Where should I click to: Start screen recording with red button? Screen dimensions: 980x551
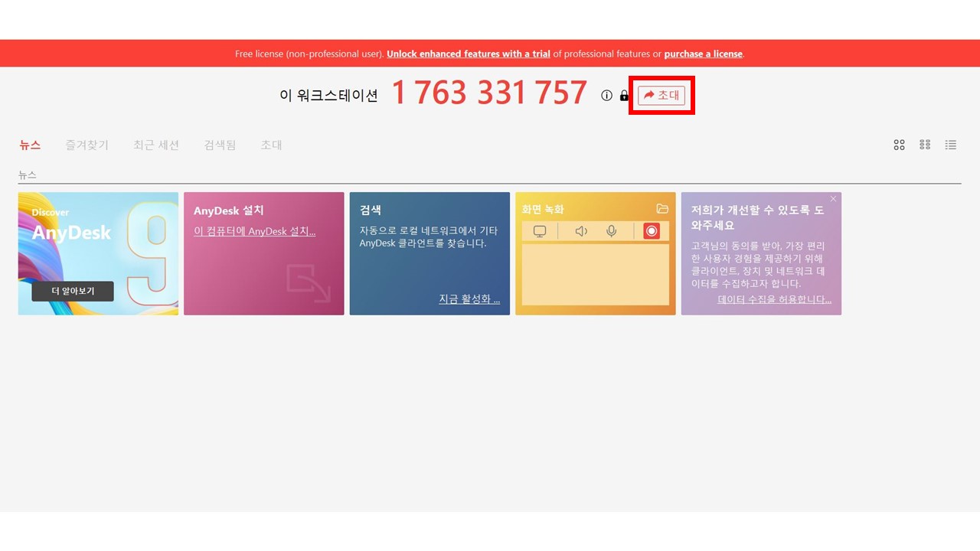point(652,231)
